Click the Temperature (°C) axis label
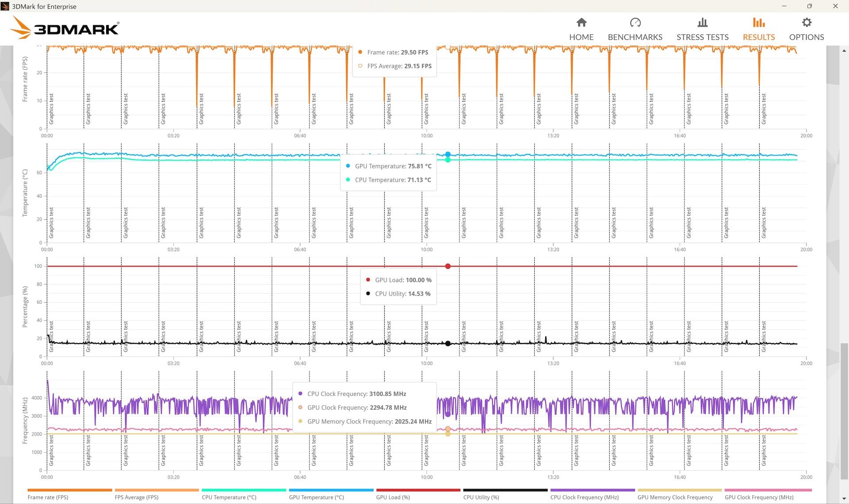 coord(25,193)
